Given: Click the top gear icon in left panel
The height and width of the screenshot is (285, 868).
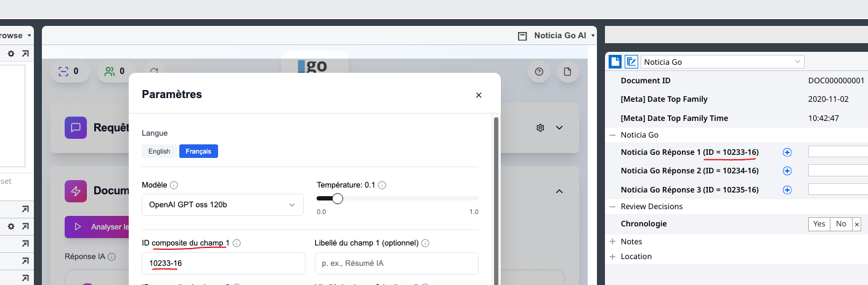Looking at the screenshot, I should [x=10, y=54].
